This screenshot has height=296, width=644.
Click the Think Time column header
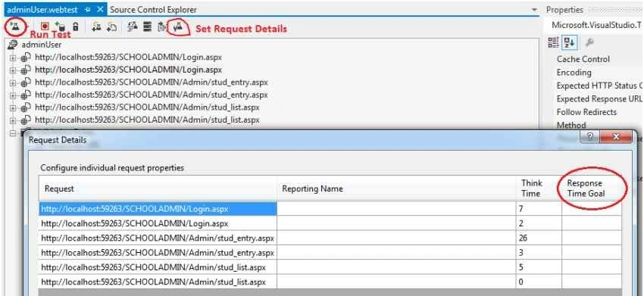click(x=539, y=189)
